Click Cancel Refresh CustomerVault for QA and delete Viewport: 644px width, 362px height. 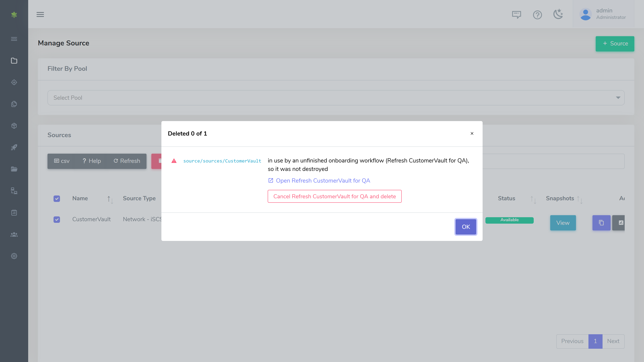(x=334, y=196)
